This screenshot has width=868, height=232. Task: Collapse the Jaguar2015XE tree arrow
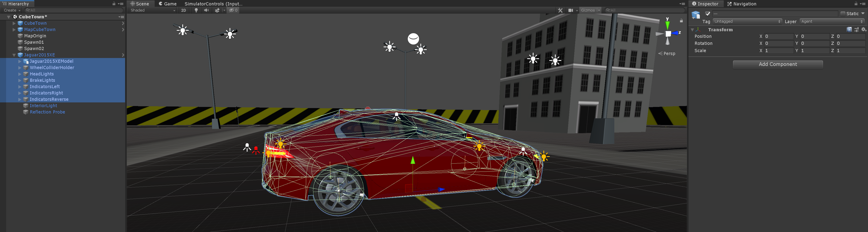[x=14, y=55]
